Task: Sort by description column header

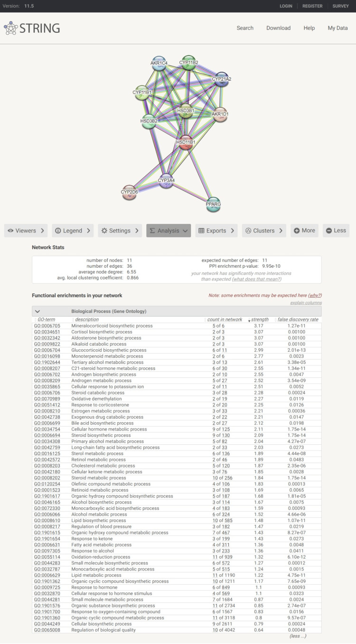Action: point(87,319)
